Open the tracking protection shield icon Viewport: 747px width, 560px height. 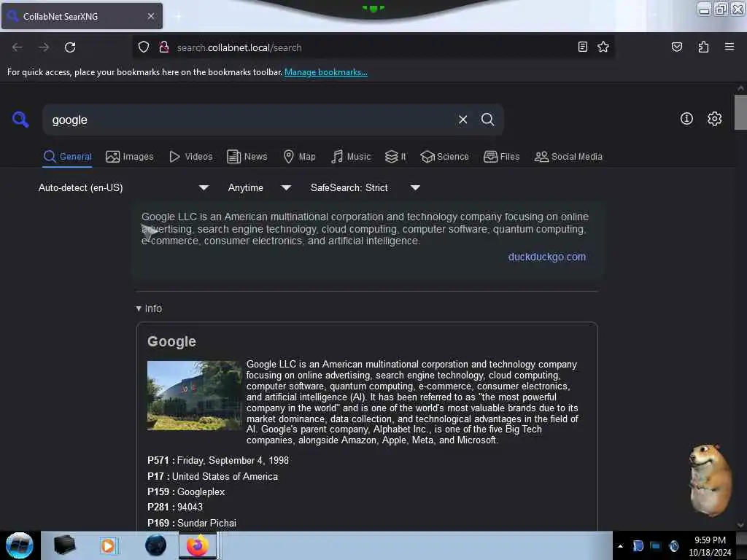point(144,47)
